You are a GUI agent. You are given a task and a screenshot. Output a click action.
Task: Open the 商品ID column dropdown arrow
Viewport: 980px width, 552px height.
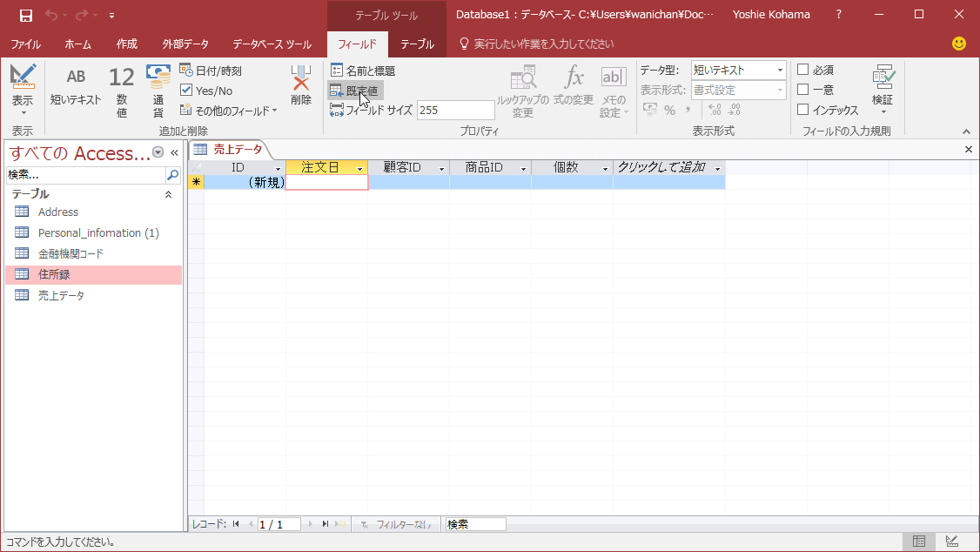pyautogui.click(x=523, y=169)
